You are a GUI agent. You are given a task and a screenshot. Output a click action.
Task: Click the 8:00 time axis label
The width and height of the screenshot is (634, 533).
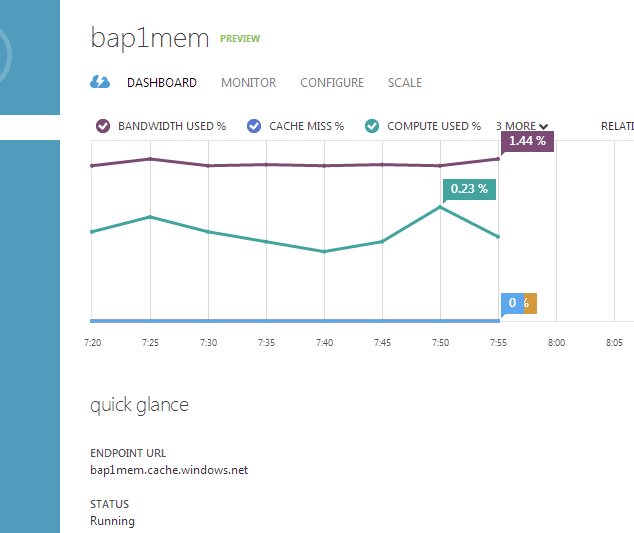[556, 343]
